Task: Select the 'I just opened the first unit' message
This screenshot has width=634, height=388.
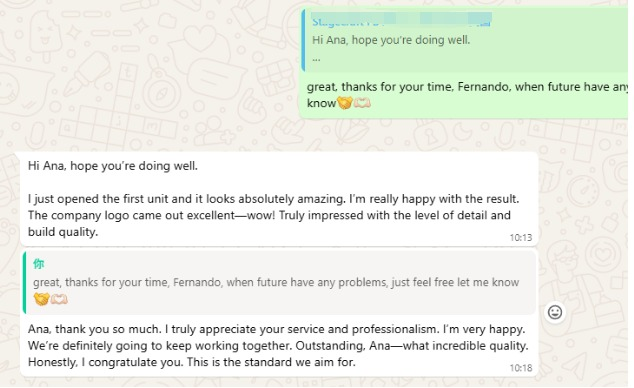Action: 279,199
